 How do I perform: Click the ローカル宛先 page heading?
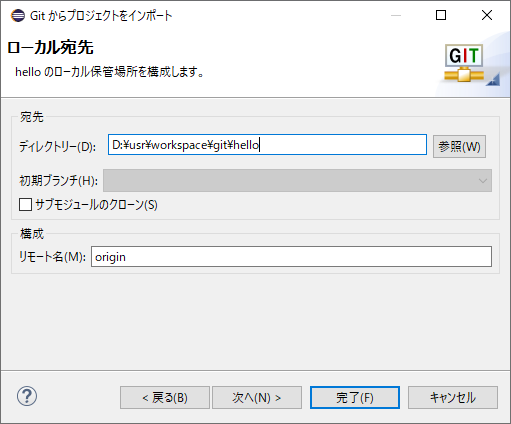[50, 48]
